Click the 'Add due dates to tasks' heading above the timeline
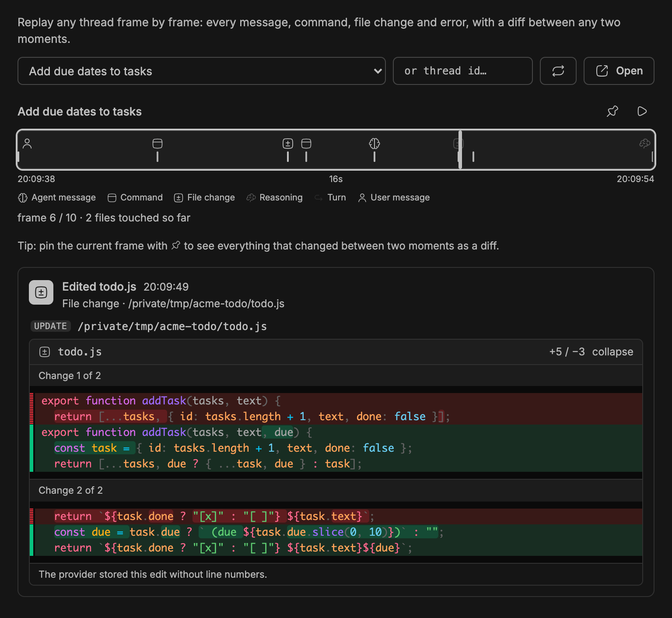The height and width of the screenshot is (618, 672). point(80,112)
